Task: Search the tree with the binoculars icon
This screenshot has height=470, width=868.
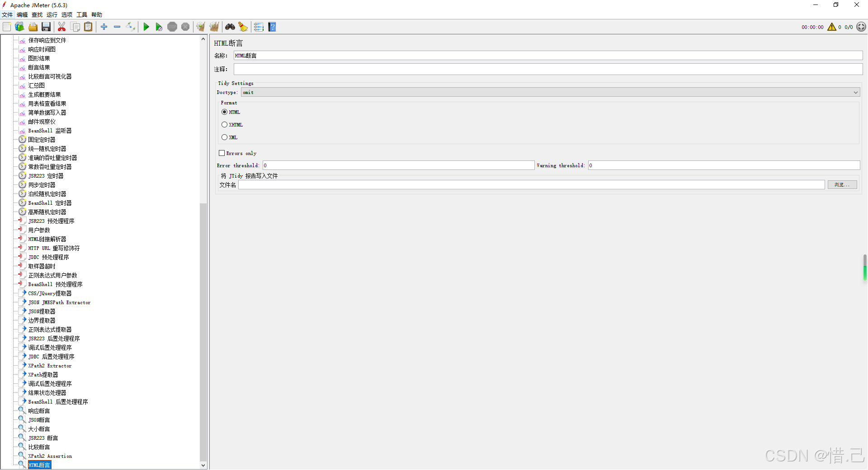Action: point(230,27)
